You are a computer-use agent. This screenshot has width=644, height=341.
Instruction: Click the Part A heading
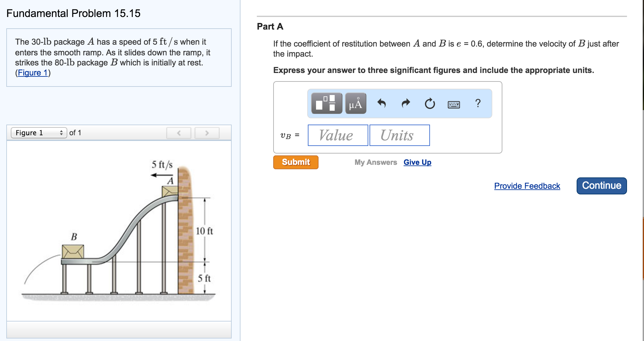coord(270,26)
